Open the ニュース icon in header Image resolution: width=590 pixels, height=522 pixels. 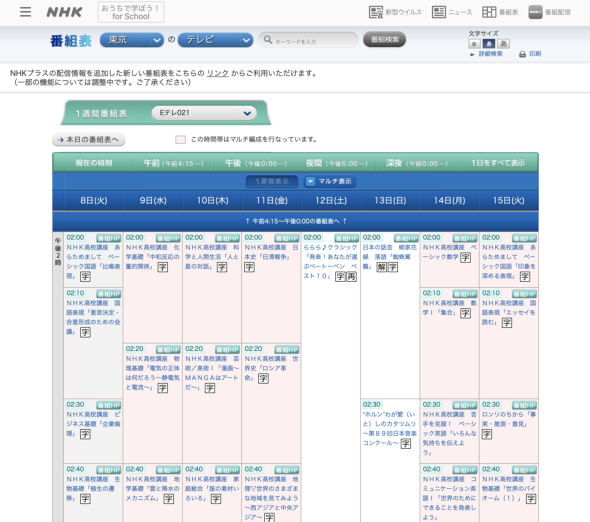click(439, 12)
